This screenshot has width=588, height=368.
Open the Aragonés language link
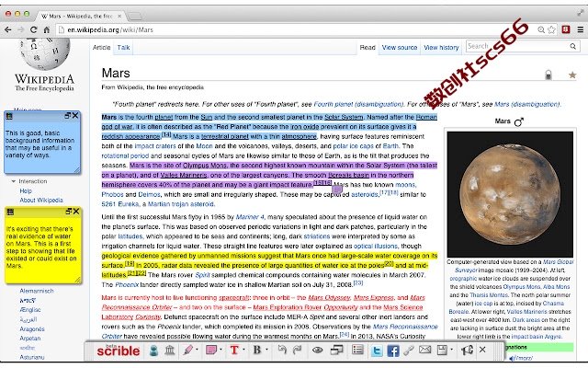tap(32, 329)
